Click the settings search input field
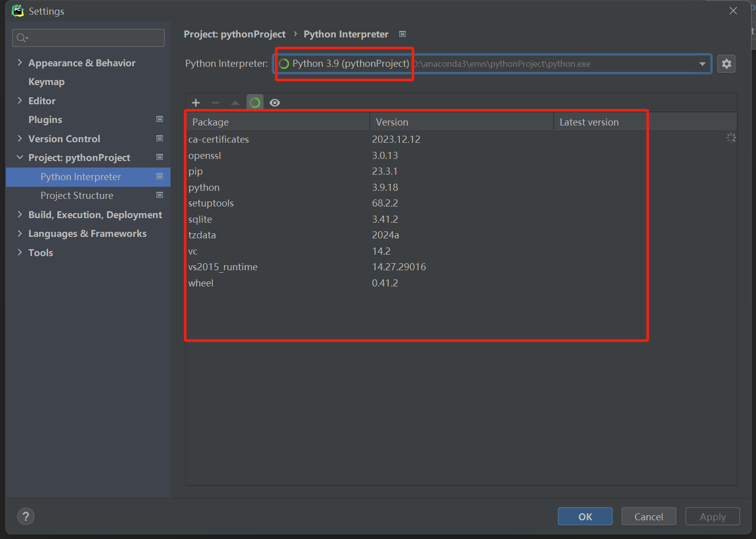756x539 pixels. coord(89,38)
